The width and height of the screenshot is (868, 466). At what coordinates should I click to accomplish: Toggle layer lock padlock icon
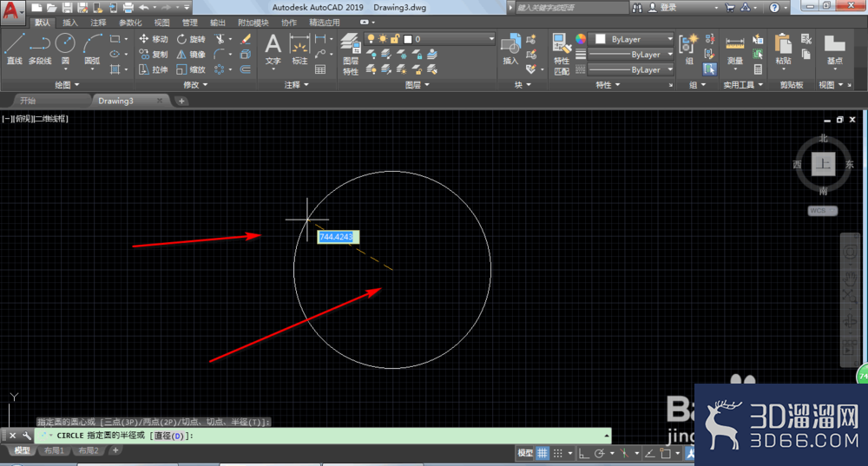[395, 39]
